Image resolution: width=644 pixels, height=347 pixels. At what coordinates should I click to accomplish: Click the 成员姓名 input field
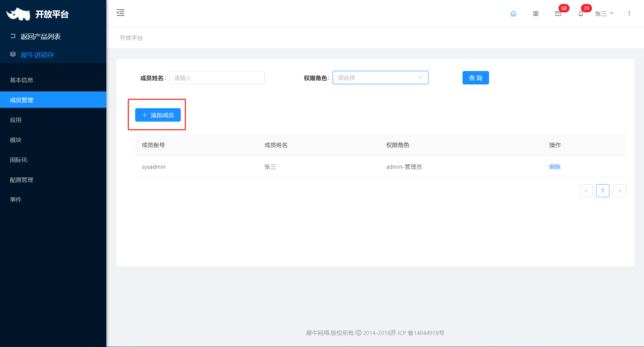(x=217, y=78)
